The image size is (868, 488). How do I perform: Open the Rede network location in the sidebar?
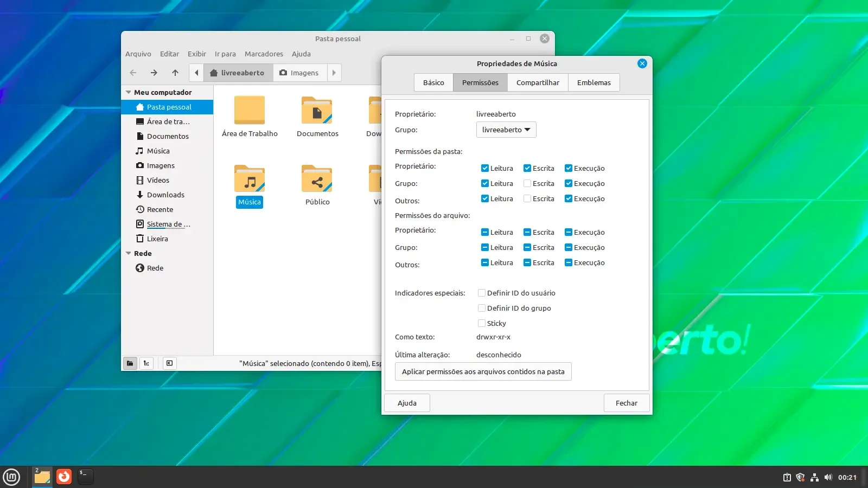point(168,268)
